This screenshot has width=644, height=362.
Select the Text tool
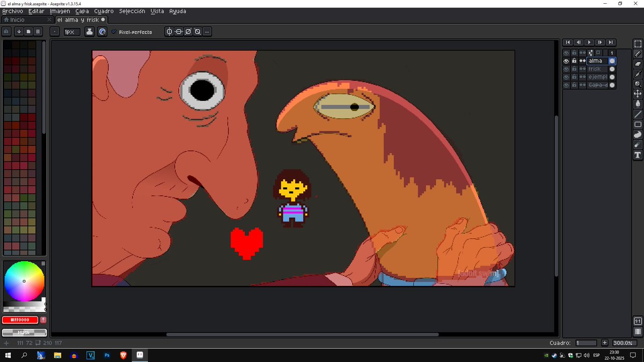click(x=638, y=155)
